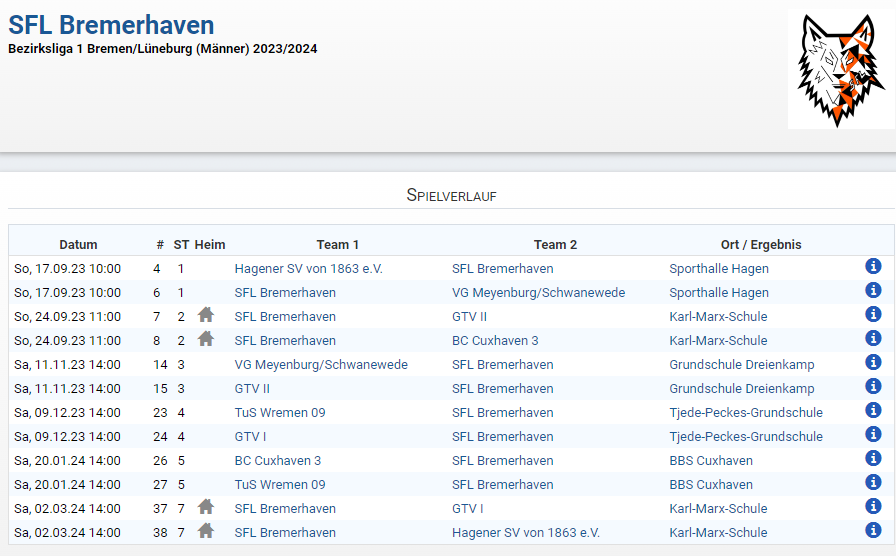Open info icon for match number 26

click(x=873, y=458)
